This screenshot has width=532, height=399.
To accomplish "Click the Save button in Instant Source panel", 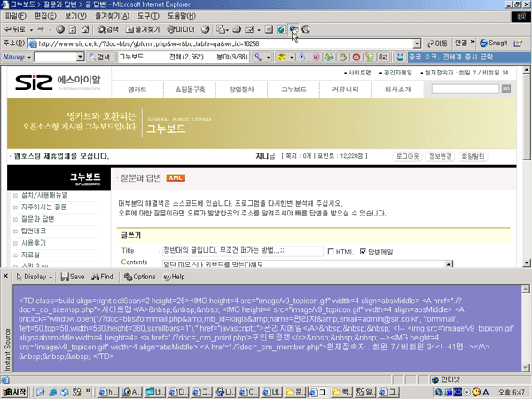I will pyautogui.click(x=74, y=278).
